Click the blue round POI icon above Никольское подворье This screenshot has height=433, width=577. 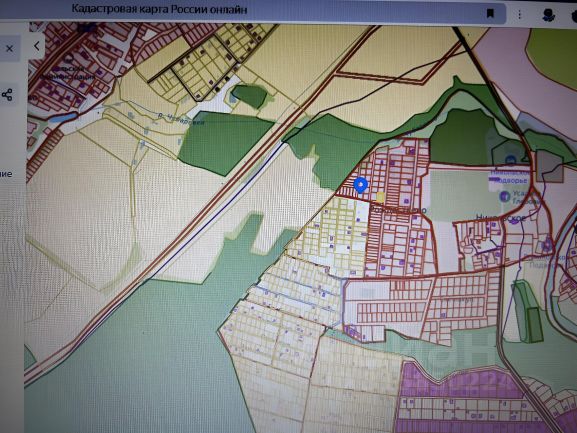coord(510,160)
